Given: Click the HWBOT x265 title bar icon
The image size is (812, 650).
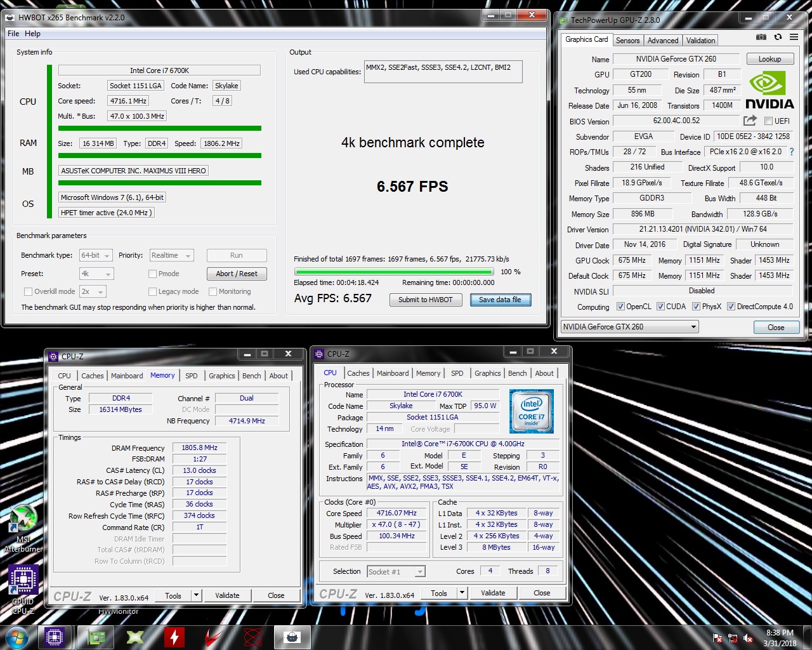Looking at the screenshot, I should coord(10,18).
